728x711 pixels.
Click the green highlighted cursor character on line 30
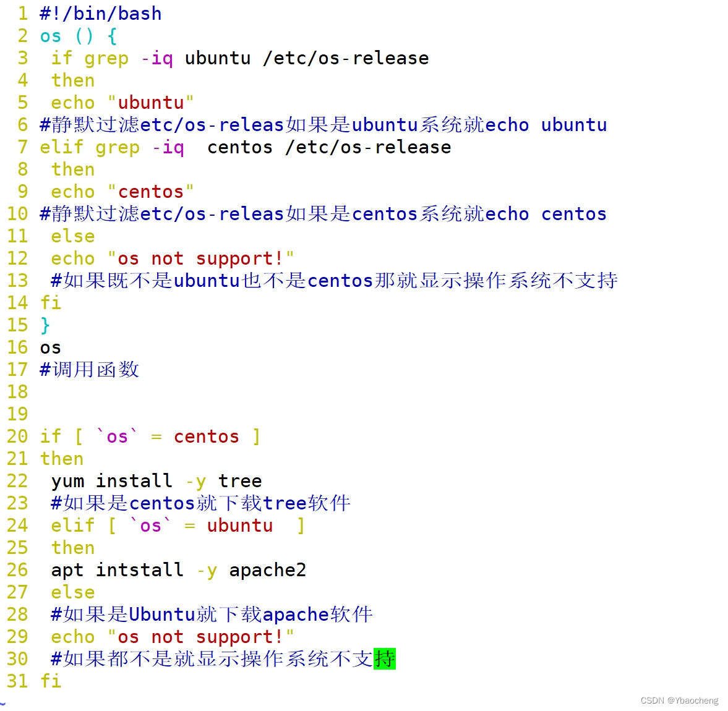tap(385, 659)
